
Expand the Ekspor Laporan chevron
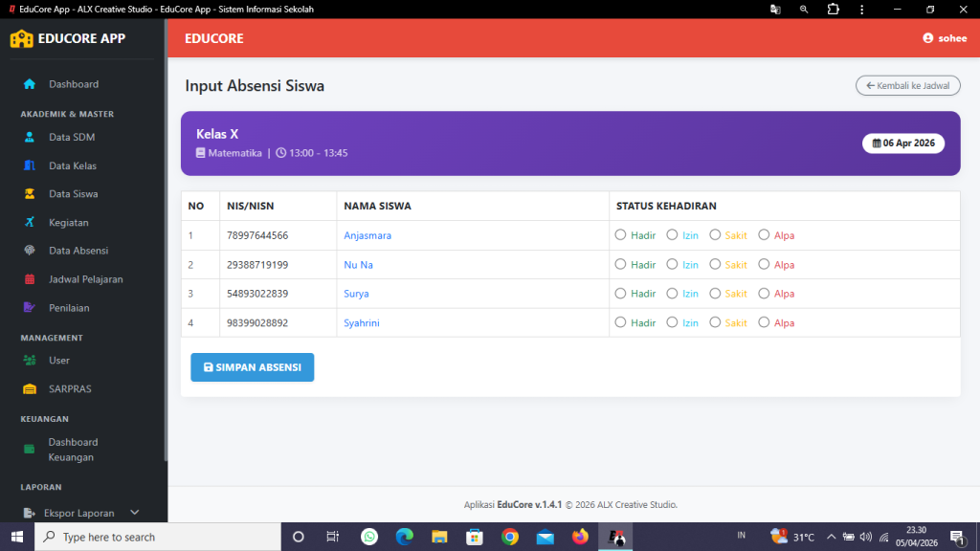pos(134,513)
